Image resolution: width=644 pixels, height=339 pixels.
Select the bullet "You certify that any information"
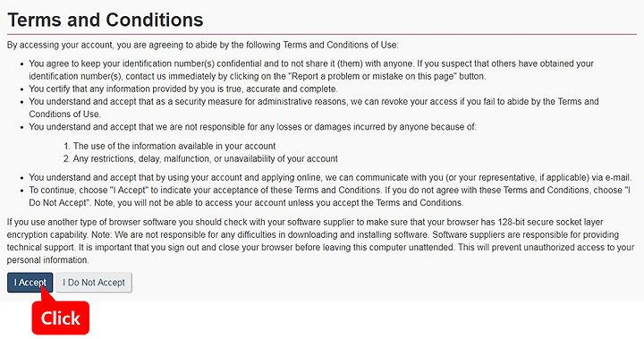[183, 89]
